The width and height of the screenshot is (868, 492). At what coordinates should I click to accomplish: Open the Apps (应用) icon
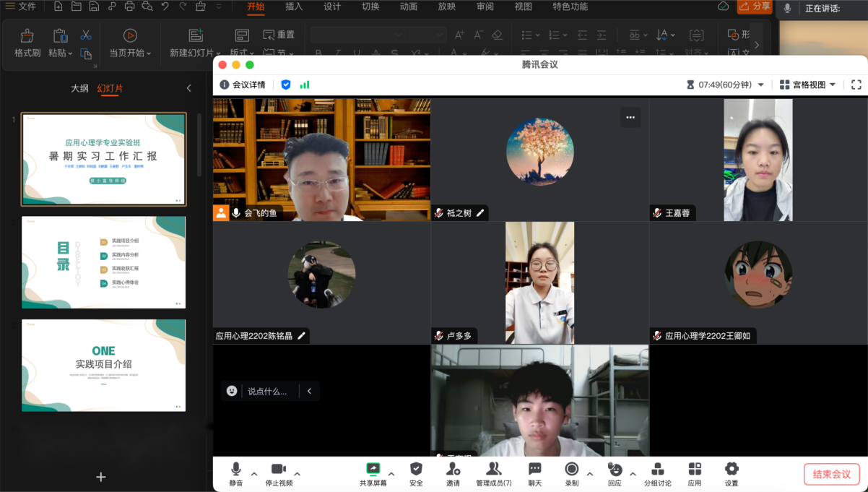tap(695, 474)
